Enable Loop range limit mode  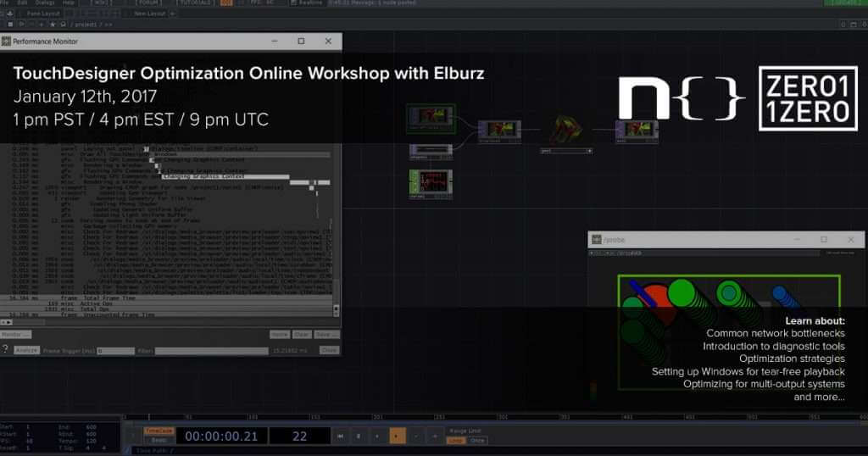pos(455,441)
